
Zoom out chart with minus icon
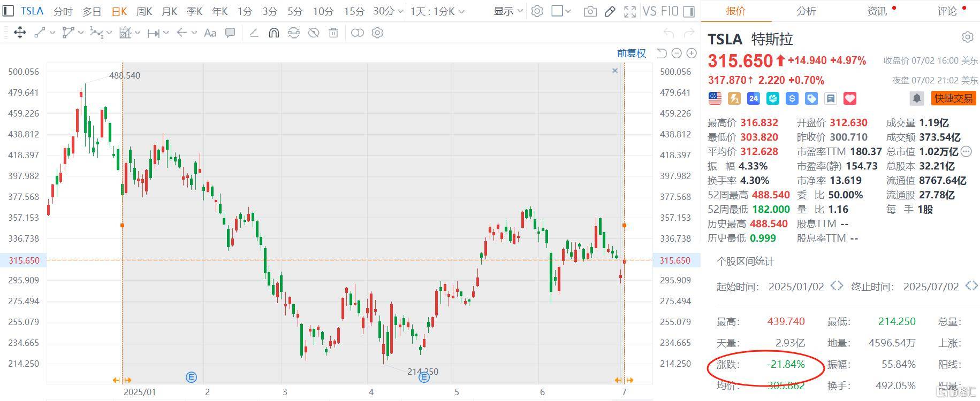[x=677, y=53]
